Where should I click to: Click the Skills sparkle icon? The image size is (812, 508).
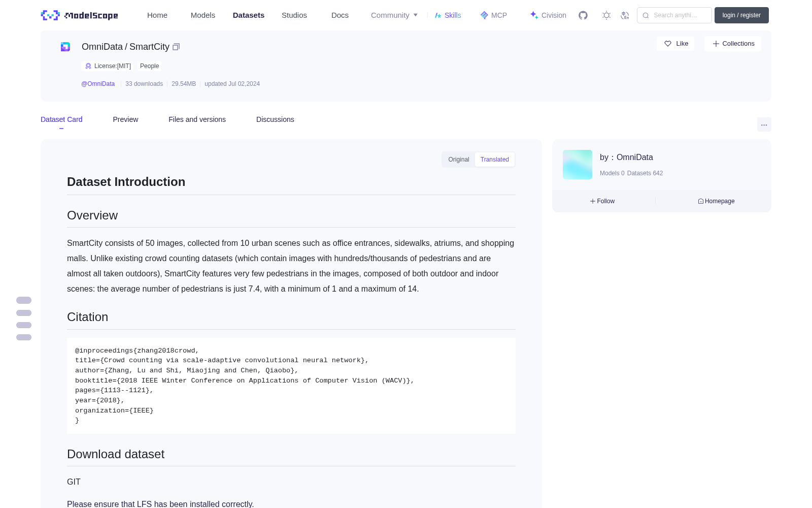pyautogui.click(x=438, y=15)
